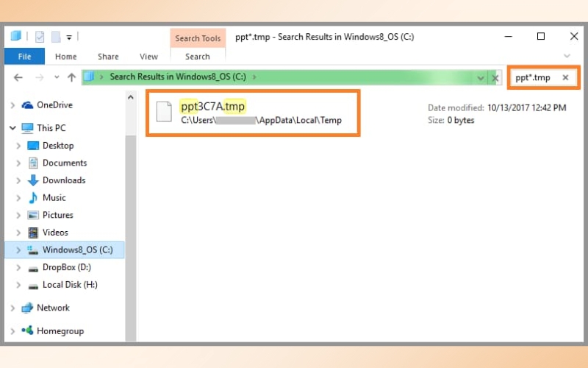This screenshot has height=368, width=588.
Task: Go up one level with Up arrow
Action: point(71,77)
